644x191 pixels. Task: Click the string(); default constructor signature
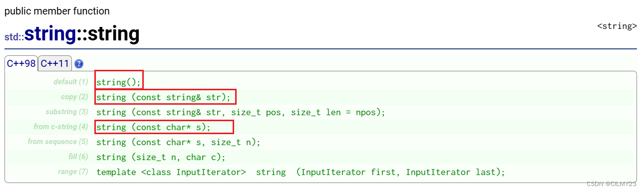119,82
